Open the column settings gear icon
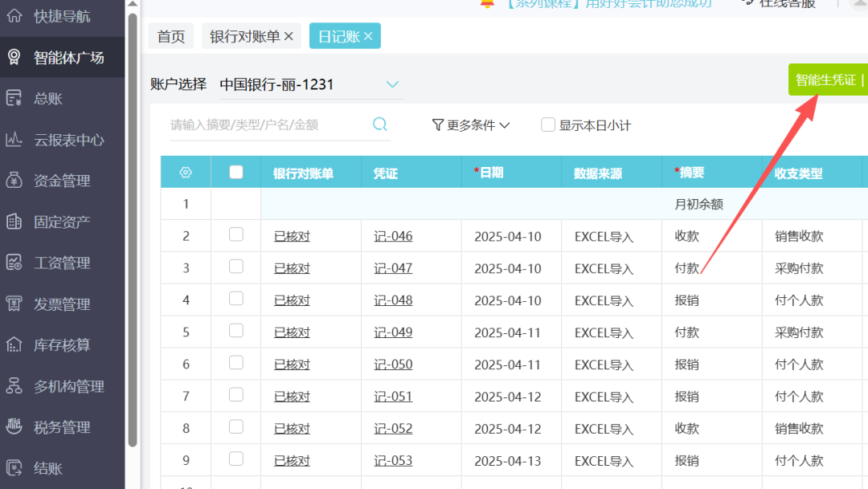The width and height of the screenshot is (868, 489). coord(185,171)
